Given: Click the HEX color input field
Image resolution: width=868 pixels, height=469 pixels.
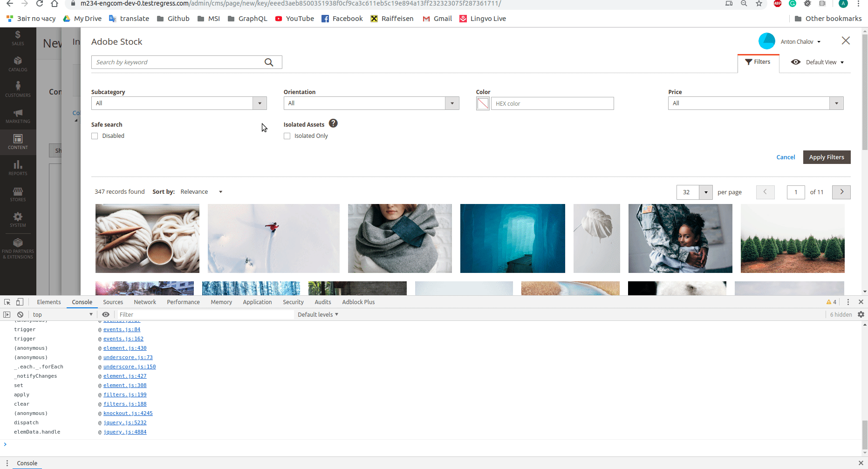Looking at the screenshot, I should (553, 103).
